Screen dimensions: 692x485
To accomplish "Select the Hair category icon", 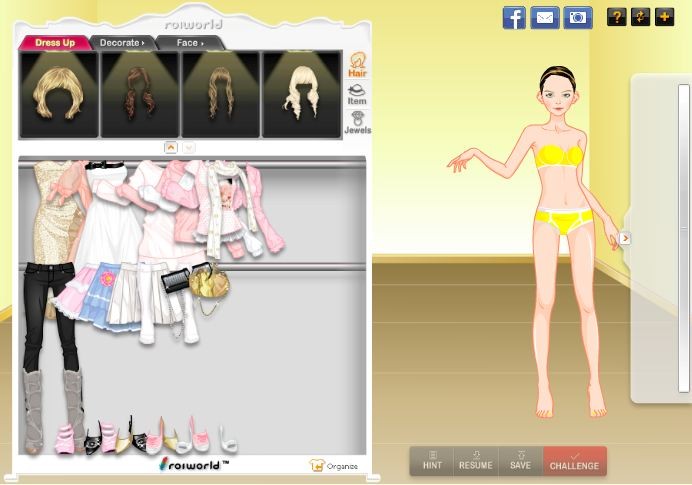I will pos(357,66).
